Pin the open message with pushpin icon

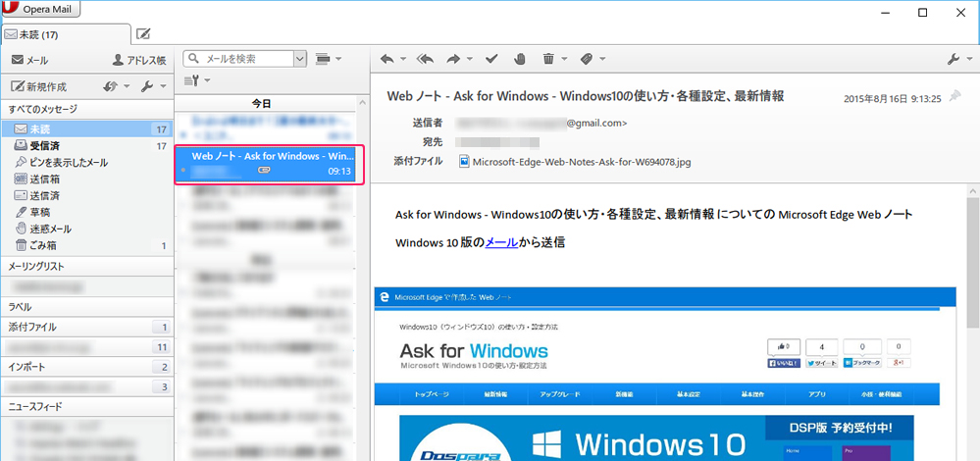pos(954,96)
